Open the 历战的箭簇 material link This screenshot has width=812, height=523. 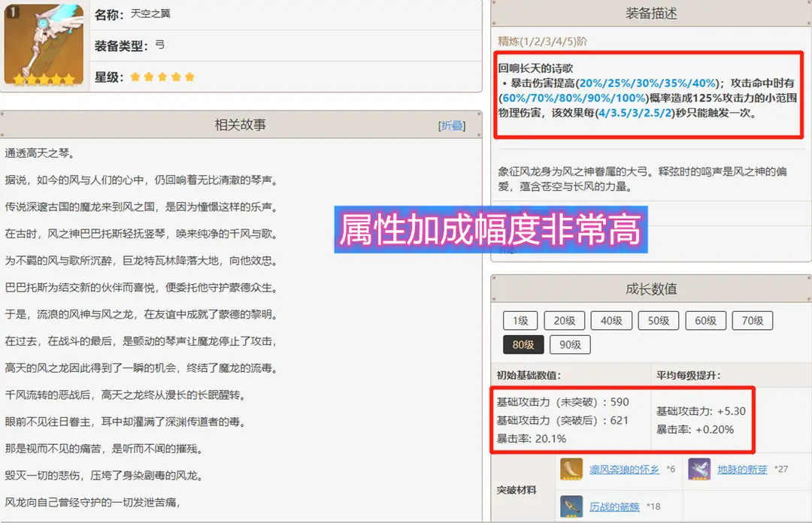point(615,506)
